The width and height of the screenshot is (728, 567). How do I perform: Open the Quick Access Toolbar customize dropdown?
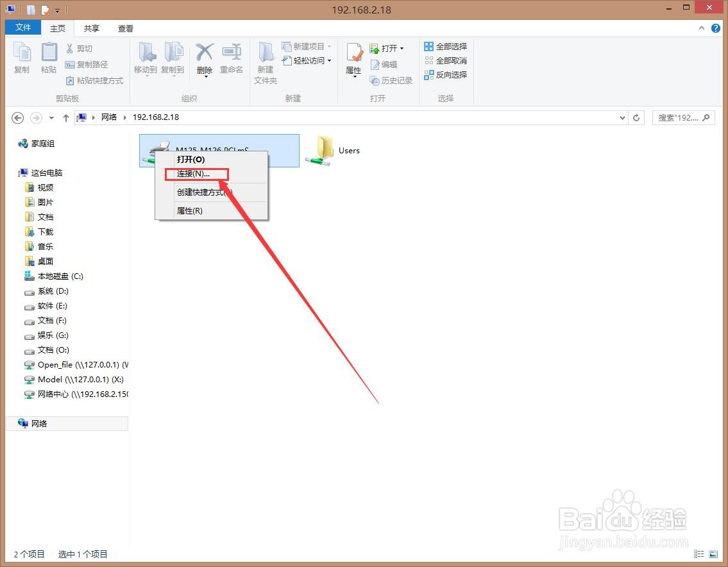[x=58, y=10]
